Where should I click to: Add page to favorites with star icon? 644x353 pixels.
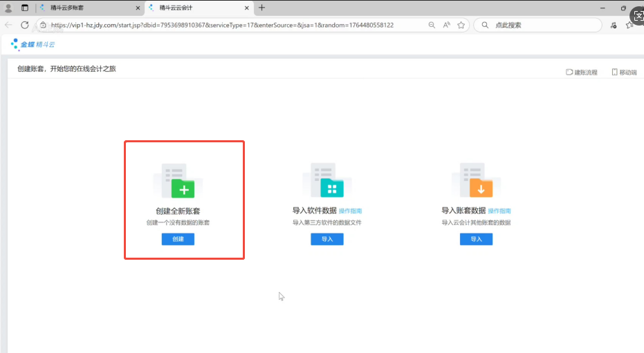pyautogui.click(x=461, y=25)
